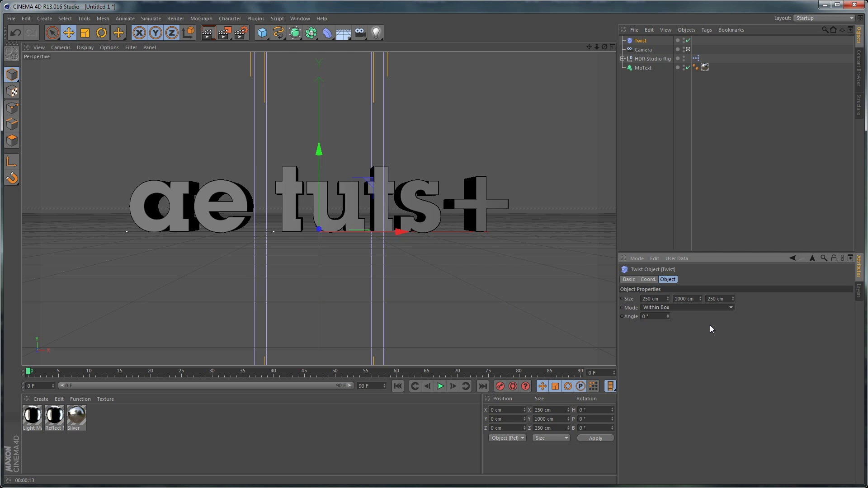
Task: Activate the Rotate tool
Action: pyautogui.click(x=101, y=33)
